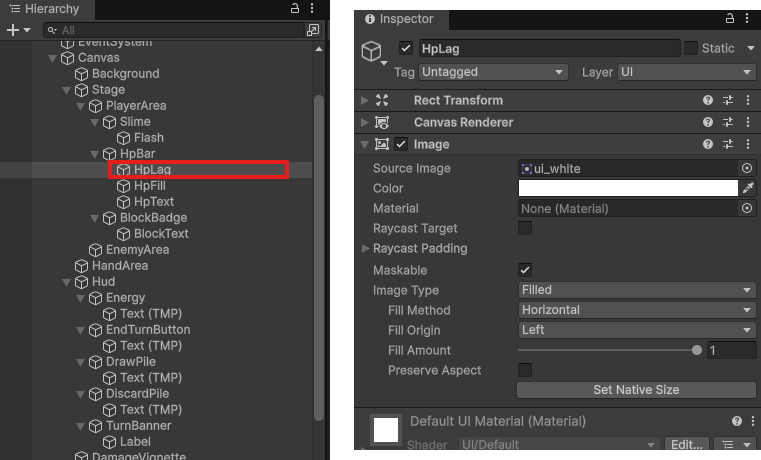The image size is (761, 460).
Task: Click Source Image object picker circle
Action: pyautogui.click(x=747, y=168)
